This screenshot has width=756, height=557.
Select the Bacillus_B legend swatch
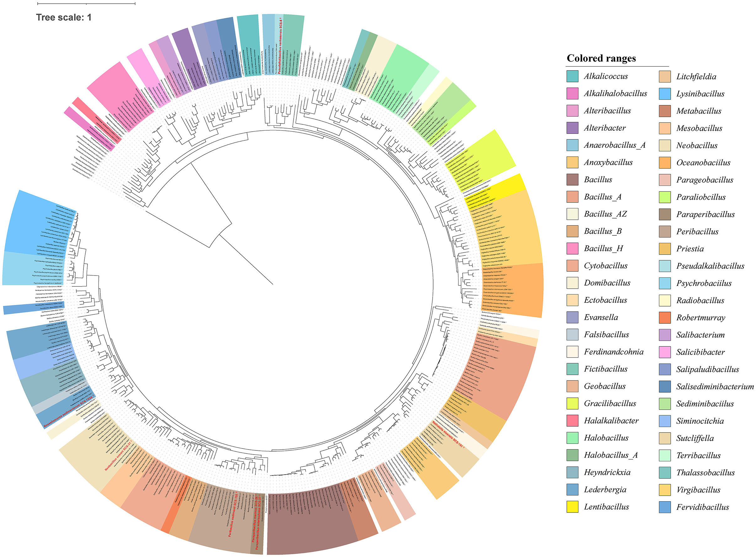click(572, 231)
